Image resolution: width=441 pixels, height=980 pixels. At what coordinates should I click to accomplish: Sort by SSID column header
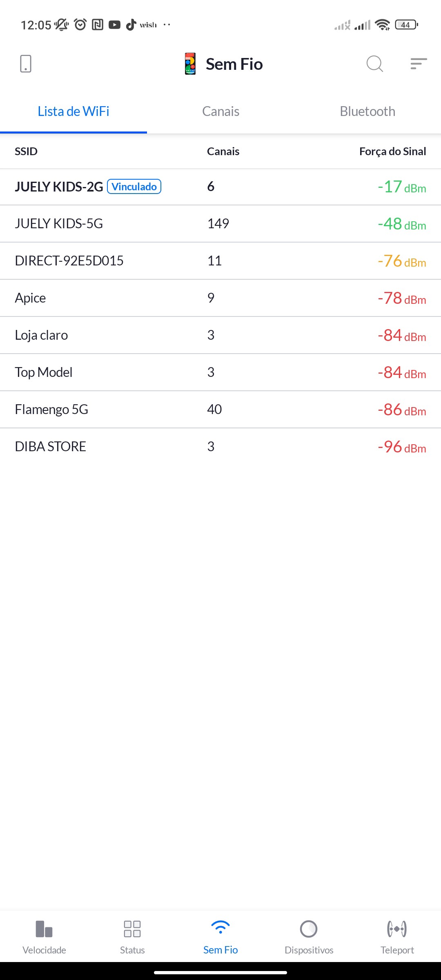click(26, 151)
